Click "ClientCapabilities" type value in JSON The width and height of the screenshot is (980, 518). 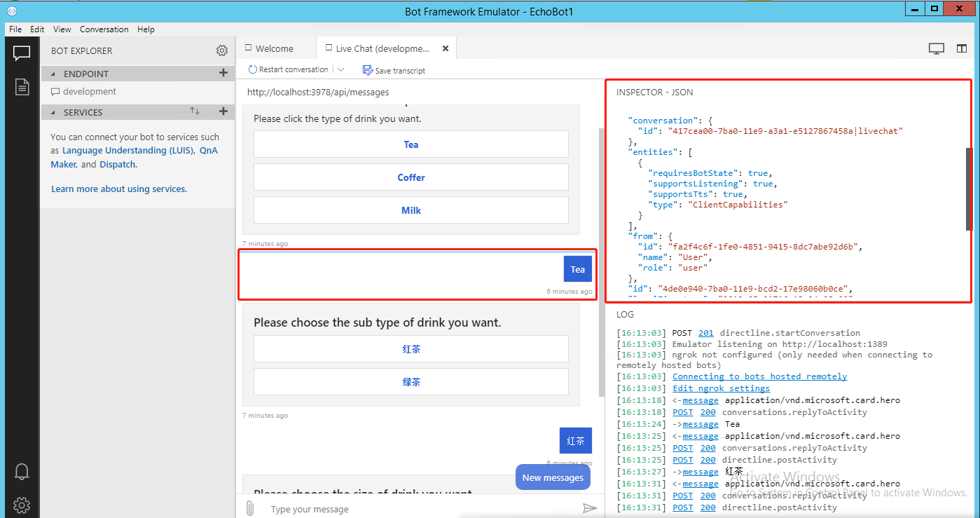(737, 205)
